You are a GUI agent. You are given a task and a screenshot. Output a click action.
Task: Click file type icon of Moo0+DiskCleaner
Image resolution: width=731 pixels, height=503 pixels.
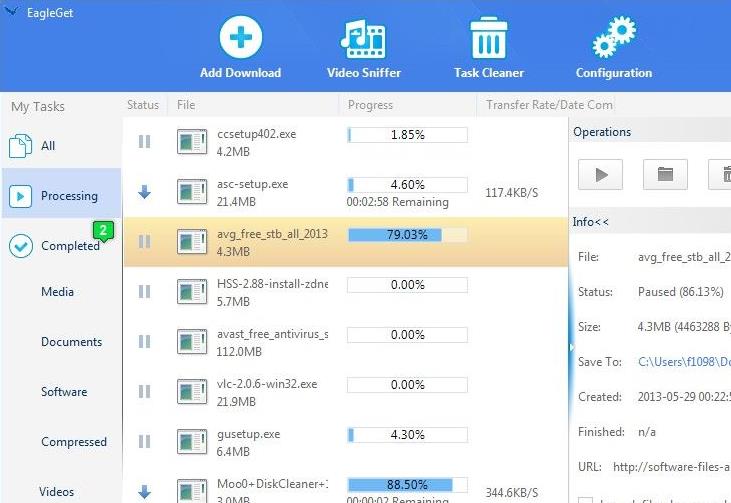coord(192,491)
